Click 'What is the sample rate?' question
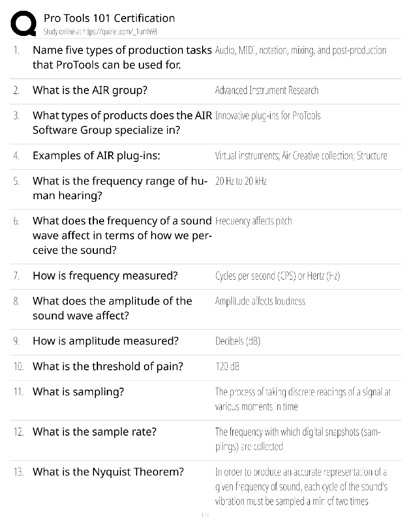Image resolution: width=411 pixels, height=532 pixels. 95,432
